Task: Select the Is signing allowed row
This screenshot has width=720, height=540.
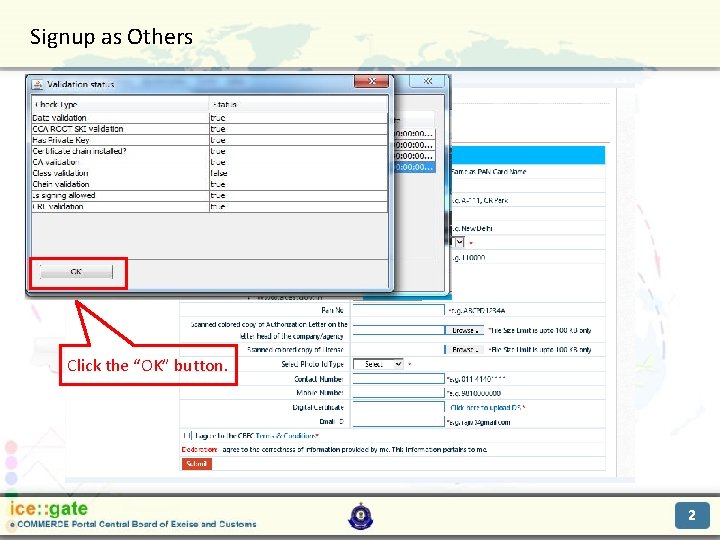Action: point(209,195)
